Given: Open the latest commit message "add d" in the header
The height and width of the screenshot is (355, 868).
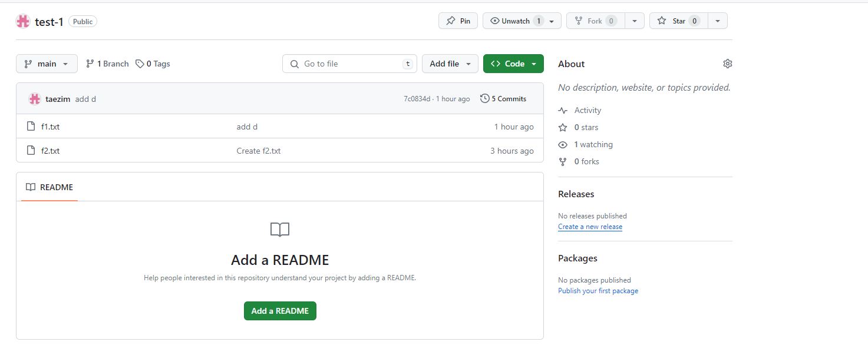Looking at the screenshot, I should pyautogui.click(x=85, y=99).
